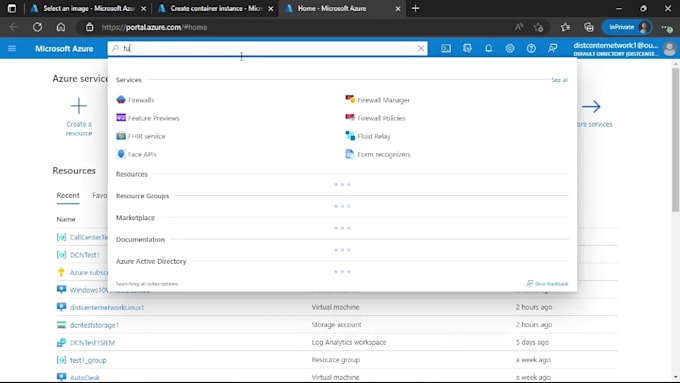Switch to Create container instance browser tab
This screenshot has height=383, width=680.
(x=216, y=8)
